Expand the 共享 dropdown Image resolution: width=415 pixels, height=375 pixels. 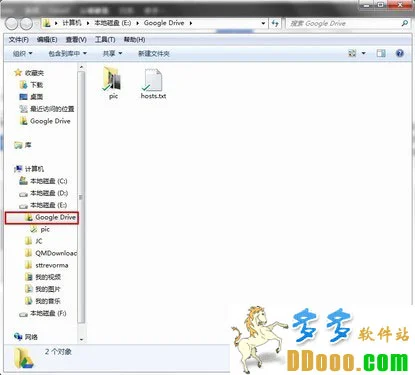112,53
